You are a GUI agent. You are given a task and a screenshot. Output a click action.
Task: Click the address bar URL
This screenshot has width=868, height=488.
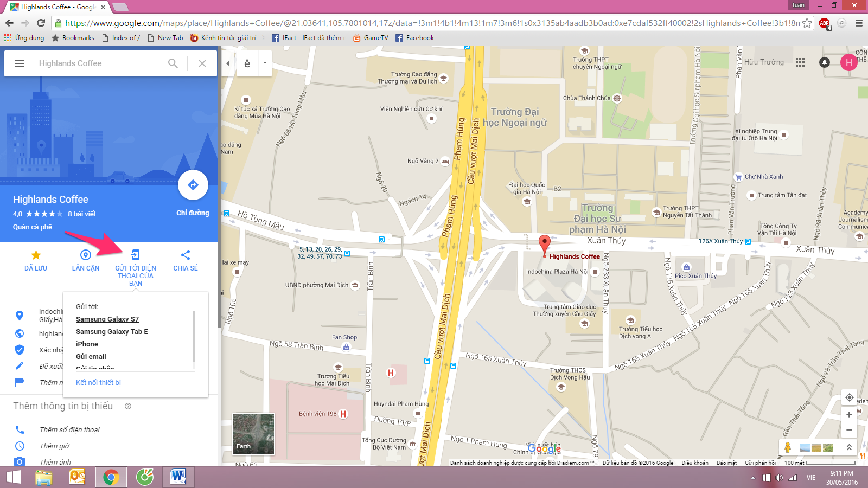(431, 23)
